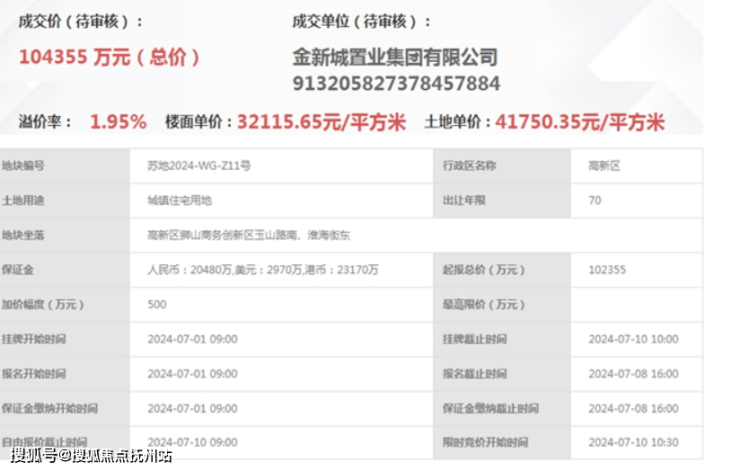Select the location text 高新区狮山商务创新区玉山路南
The image size is (740, 471).
[222, 235]
